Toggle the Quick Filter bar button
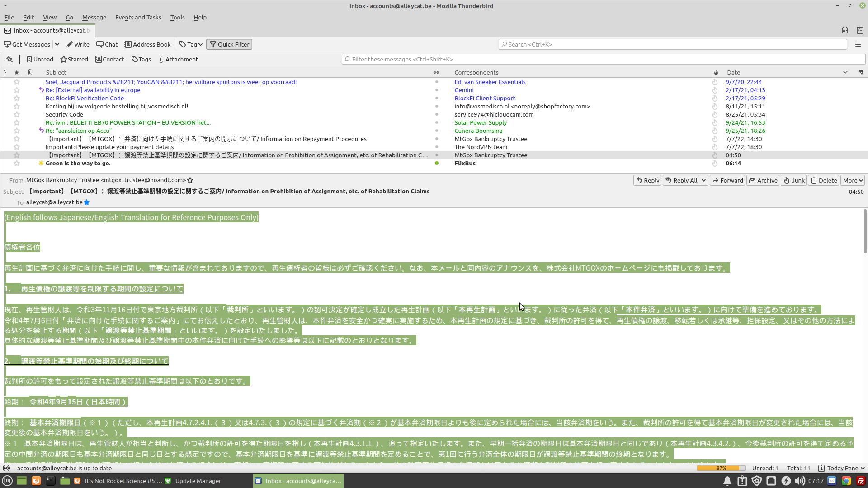Image resolution: width=868 pixels, height=488 pixels. (x=229, y=44)
